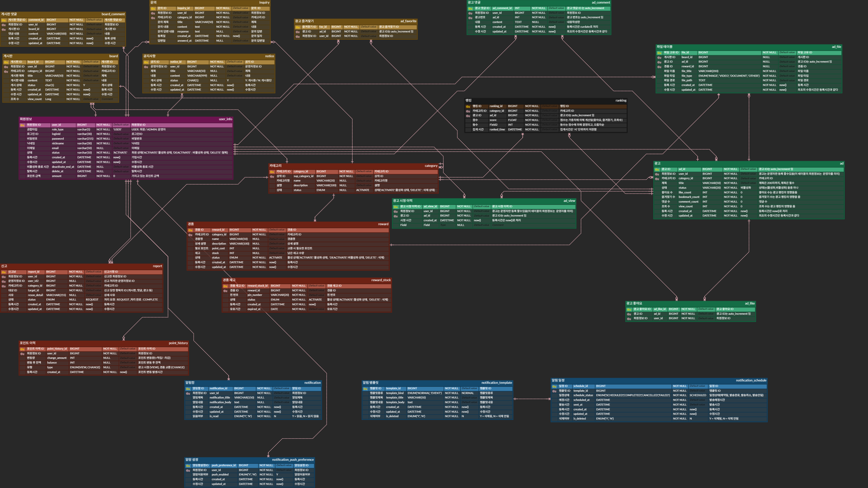This screenshot has height=488, width=868.
Task: Select the notification_schedule table title bar
Action: (659, 380)
